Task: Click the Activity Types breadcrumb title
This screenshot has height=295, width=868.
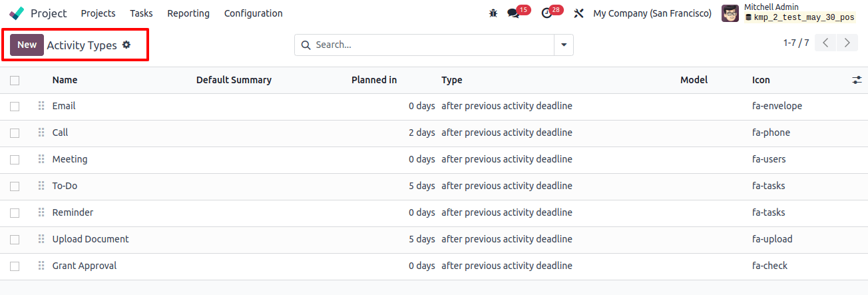Action: click(82, 45)
